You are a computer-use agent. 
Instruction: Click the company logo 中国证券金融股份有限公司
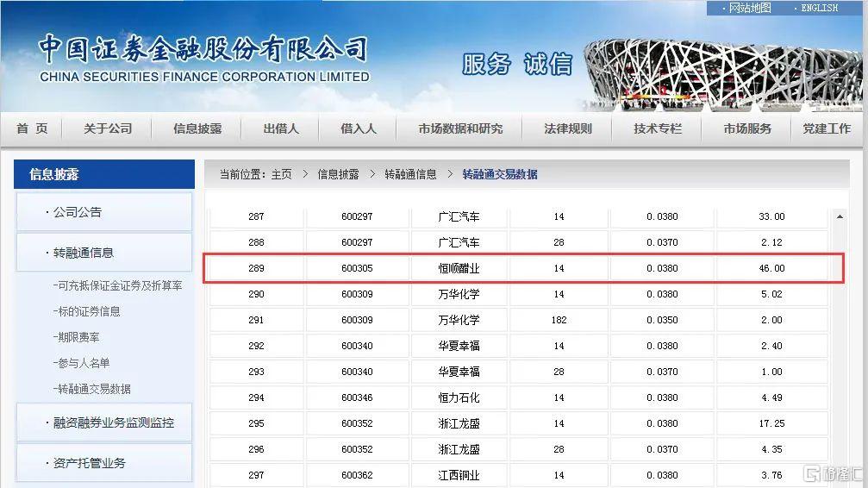pos(203,58)
